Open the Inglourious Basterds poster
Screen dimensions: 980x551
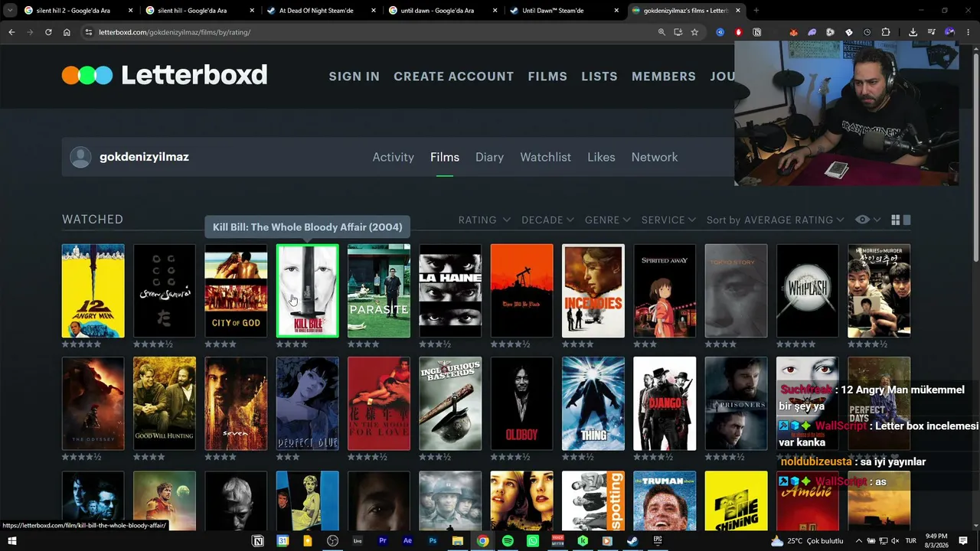(450, 403)
